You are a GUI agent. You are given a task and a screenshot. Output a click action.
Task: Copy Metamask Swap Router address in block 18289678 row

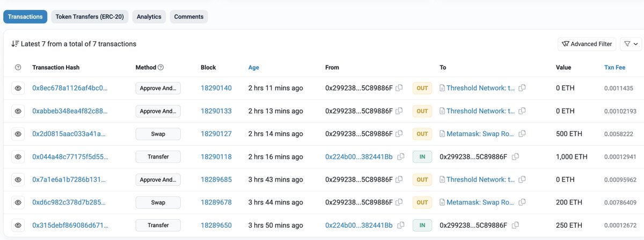522,202
